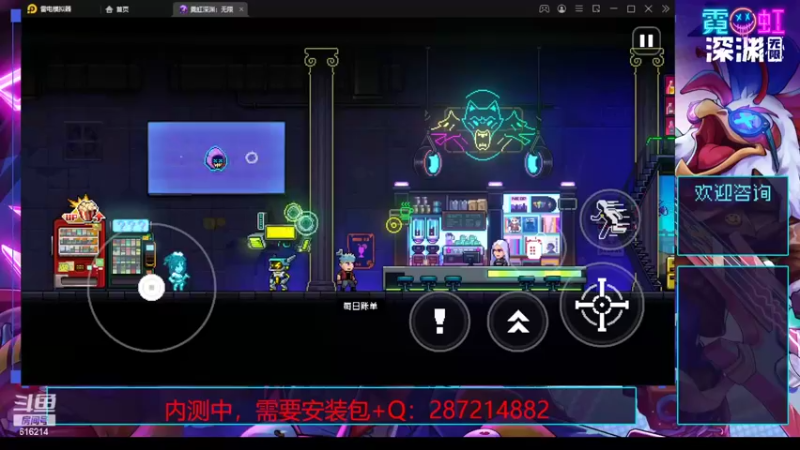Maximize the emulator window

point(631,9)
